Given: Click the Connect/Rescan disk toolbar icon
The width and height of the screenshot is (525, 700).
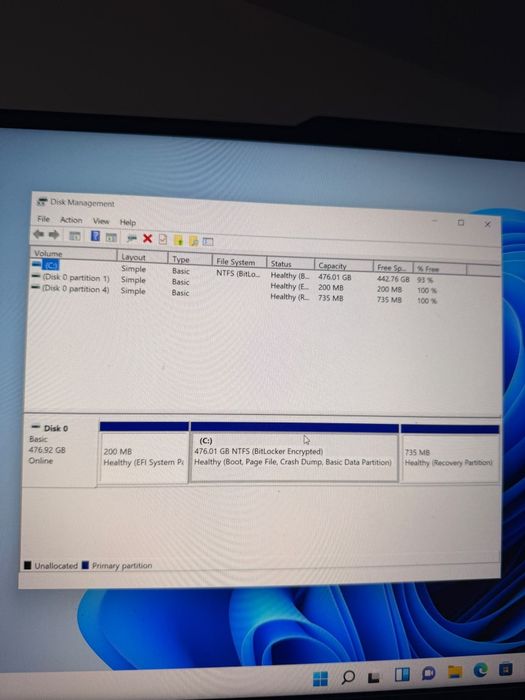Looking at the screenshot, I should pos(132,238).
